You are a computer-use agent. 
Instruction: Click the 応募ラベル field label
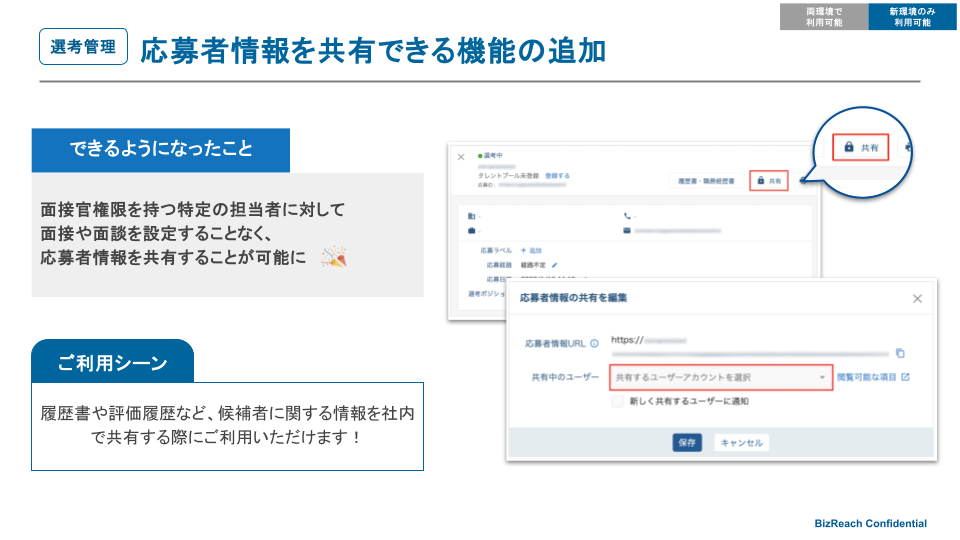point(495,250)
